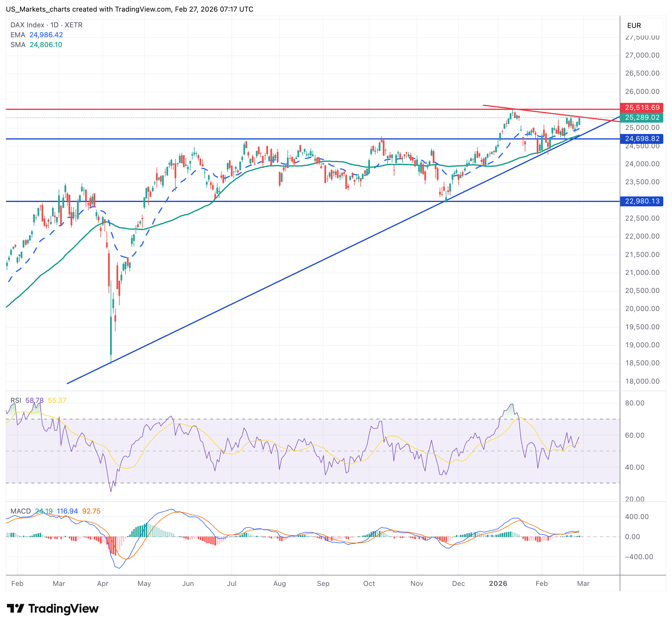Click the purple RSI value 58.78
The image size is (672, 626).
pyautogui.click(x=35, y=400)
